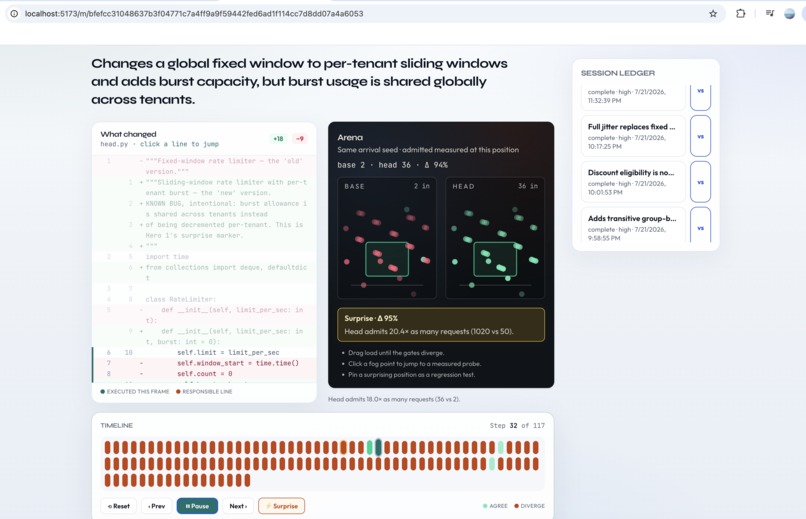Jump to code line 'self.limit = limit_per_sec'

coord(205,353)
